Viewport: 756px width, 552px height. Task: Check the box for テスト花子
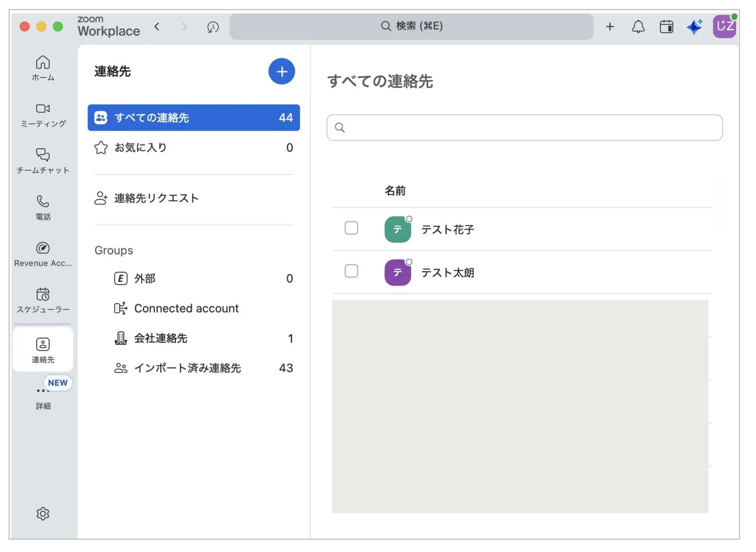tap(351, 228)
